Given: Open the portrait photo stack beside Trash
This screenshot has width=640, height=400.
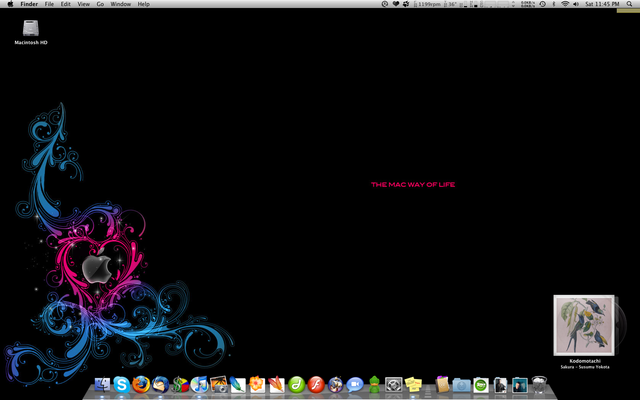Looking at the screenshot, I should 520,385.
